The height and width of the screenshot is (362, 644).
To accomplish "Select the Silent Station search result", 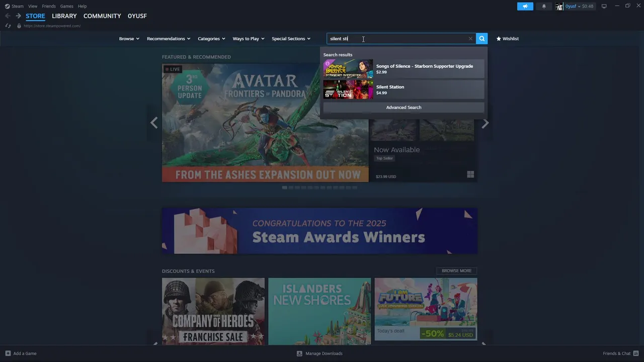I will [x=404, y=89].
